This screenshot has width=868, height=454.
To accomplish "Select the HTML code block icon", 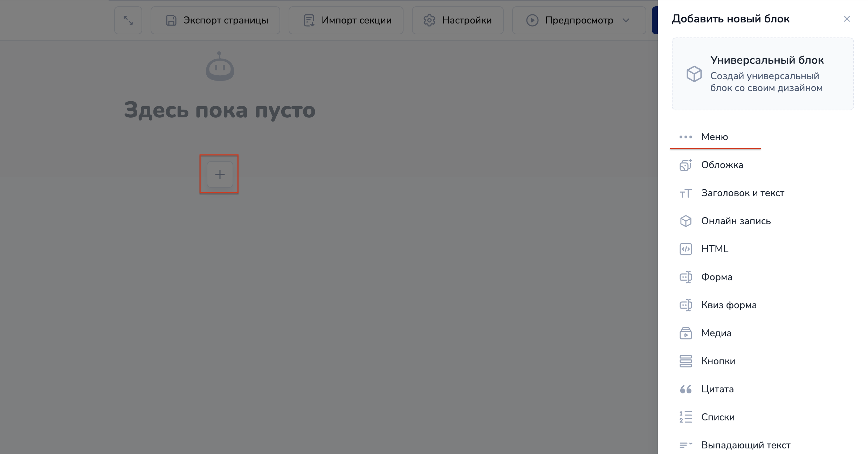I will [x=686, y=249].
